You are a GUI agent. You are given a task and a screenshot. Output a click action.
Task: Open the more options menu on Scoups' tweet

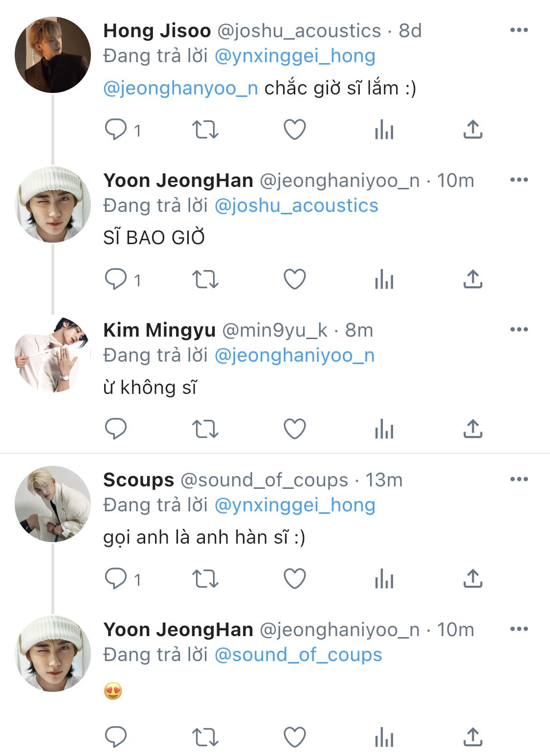pos(519,480)
